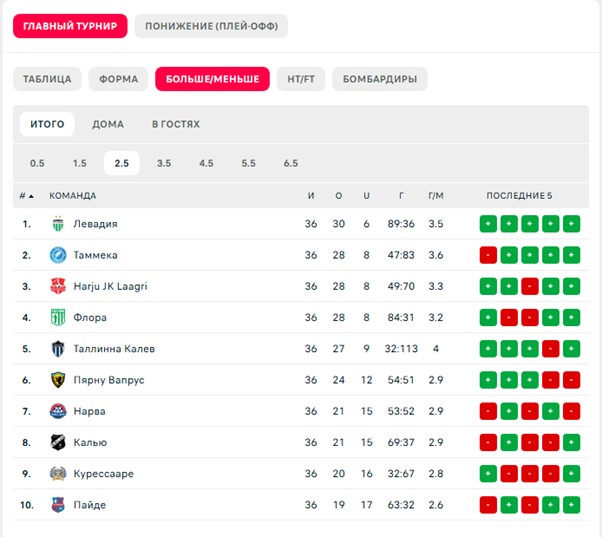
Task: Click the Пайде team logo
Action: 58,505
